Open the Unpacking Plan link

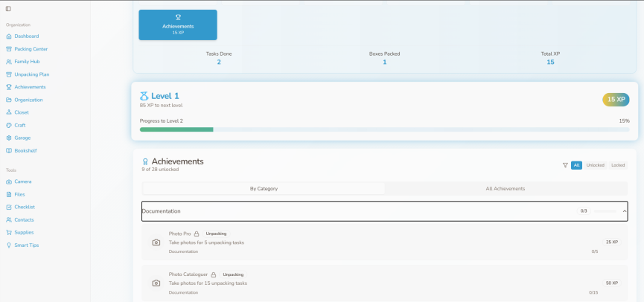tap(31, 74)
